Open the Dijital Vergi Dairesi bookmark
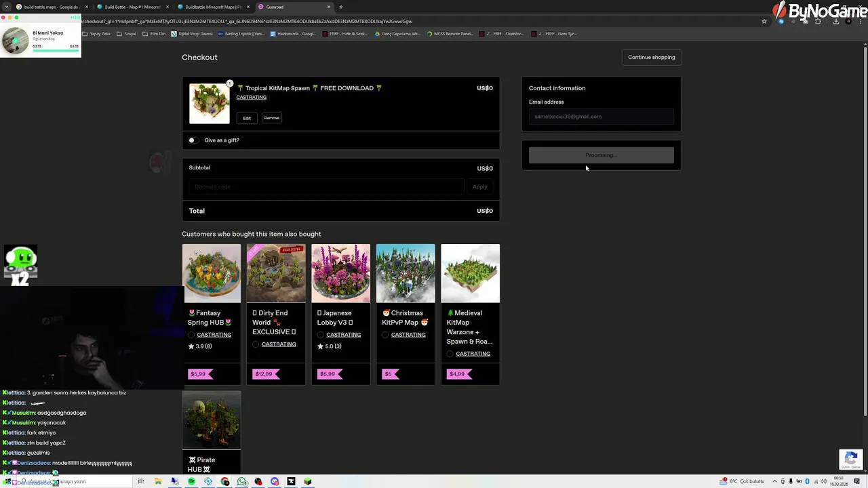Screen dimensions: 868x488 tap(192, 33)
